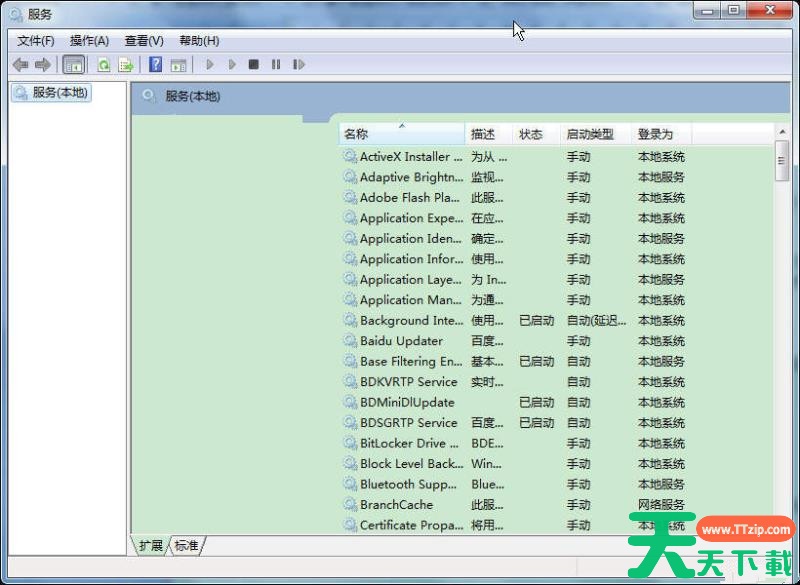Click the Refresh icon in the toolbar
The height and width of the screenshot is (585, 800).
click(103, 65)
